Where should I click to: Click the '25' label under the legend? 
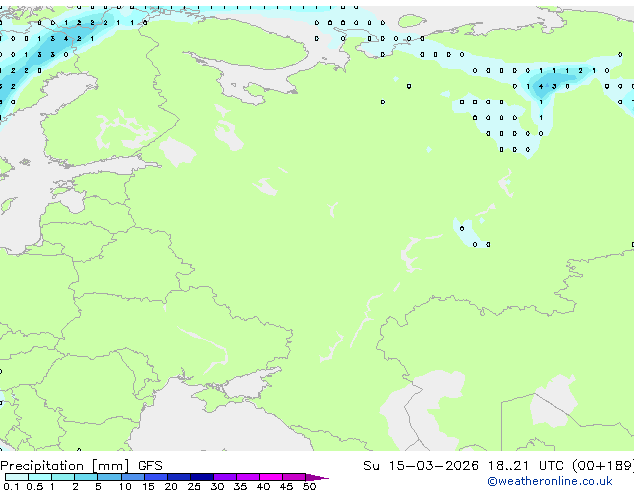point(194,486)
